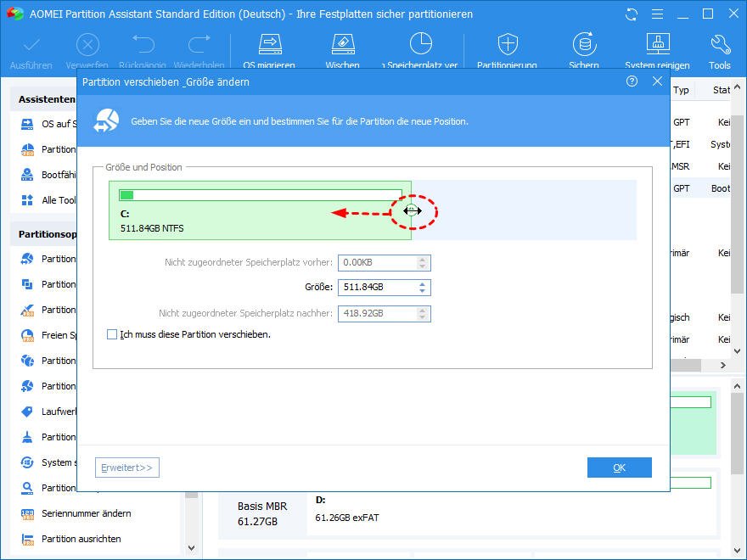Click the Seriennummer ändern icon
The width and height of the screenshot is (747, 560).
[x=28, y=514]
